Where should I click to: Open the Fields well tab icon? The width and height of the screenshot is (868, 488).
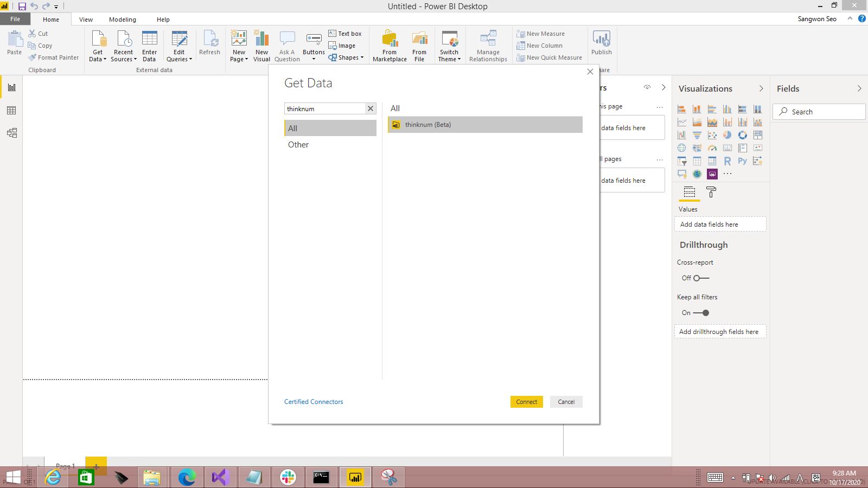point(690,192)
